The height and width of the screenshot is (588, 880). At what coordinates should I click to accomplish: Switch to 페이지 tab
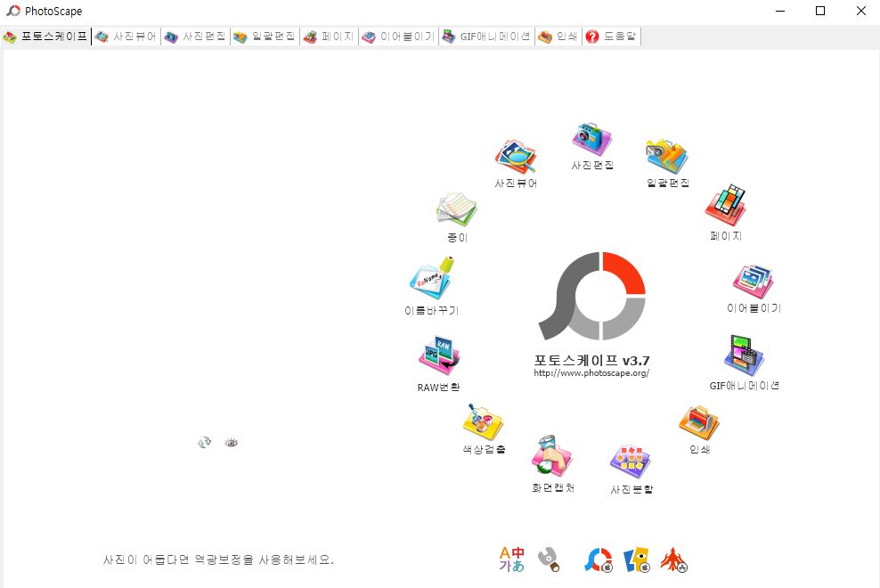(329, 37)
